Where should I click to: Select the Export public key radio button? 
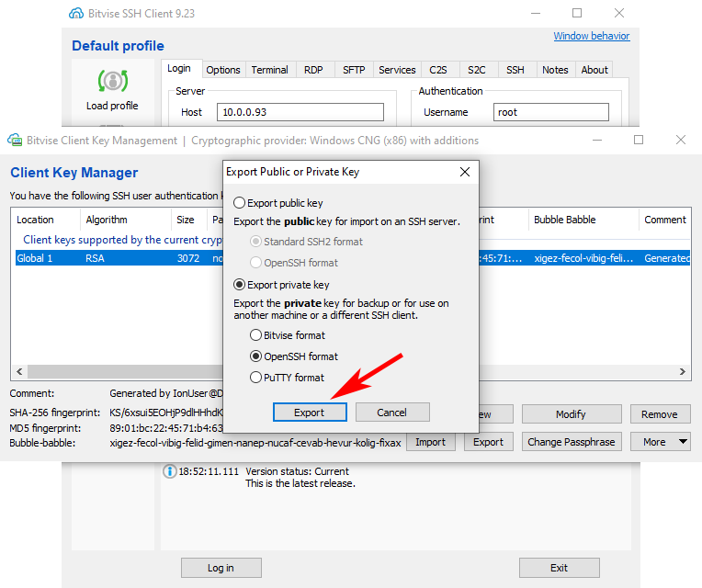point(240,203)
